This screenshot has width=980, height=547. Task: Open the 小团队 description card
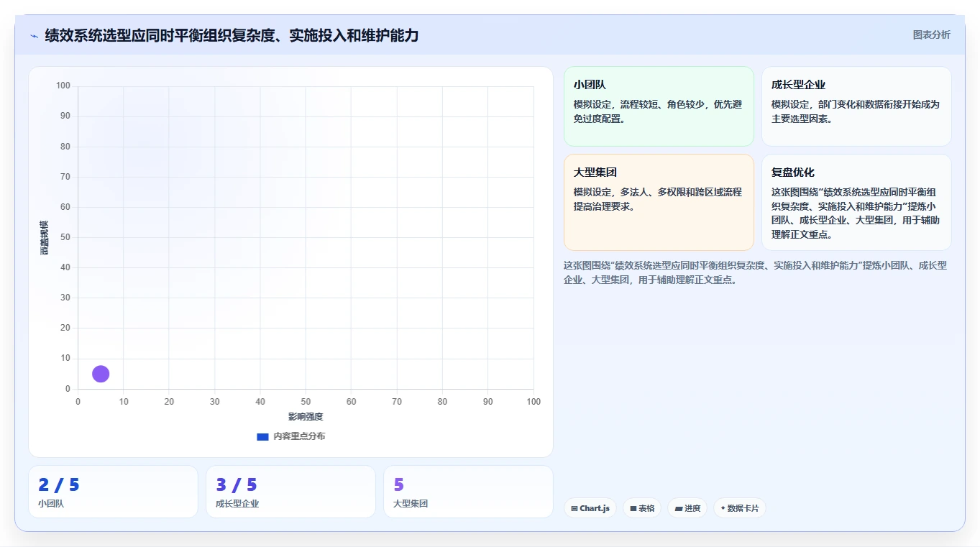pyautogui.click(x=659, y=106)
